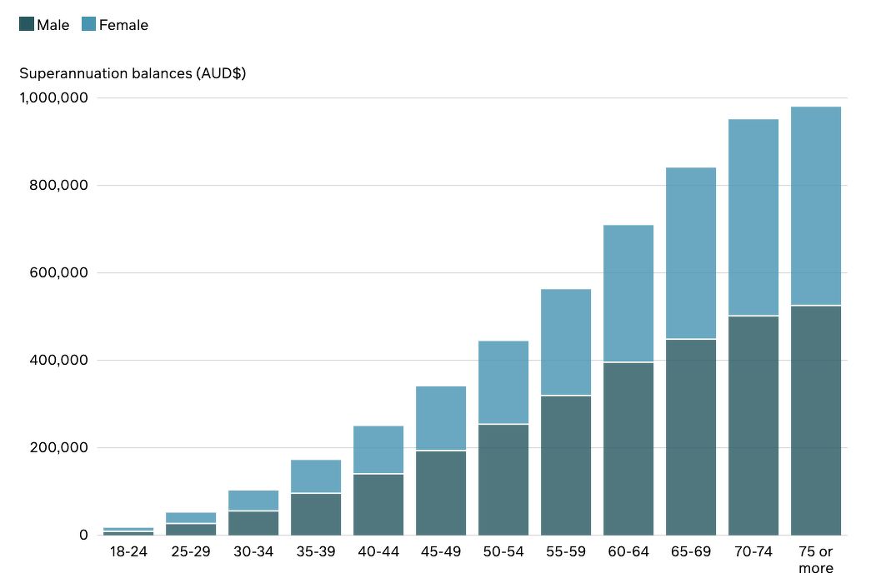Click the Male legend color swatch
The image size is (876, 588).
click(27, 24)
